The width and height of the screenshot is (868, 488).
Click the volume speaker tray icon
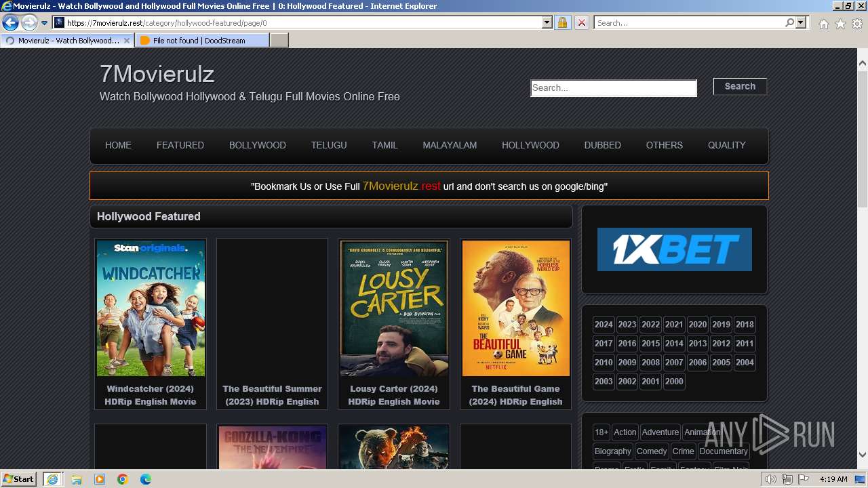(771, 479)
